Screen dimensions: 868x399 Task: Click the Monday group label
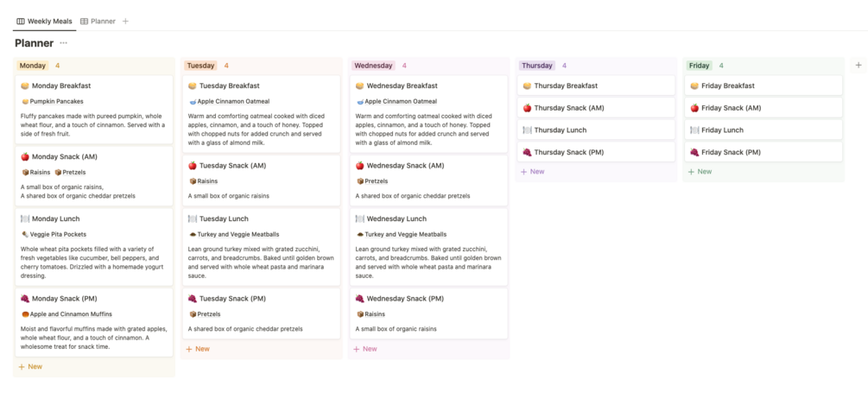pos(33,66)
